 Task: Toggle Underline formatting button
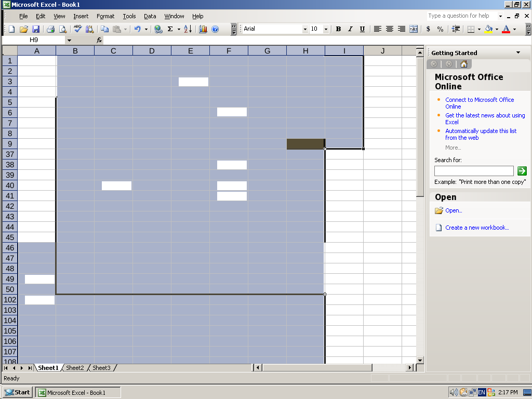coord(362,29)
